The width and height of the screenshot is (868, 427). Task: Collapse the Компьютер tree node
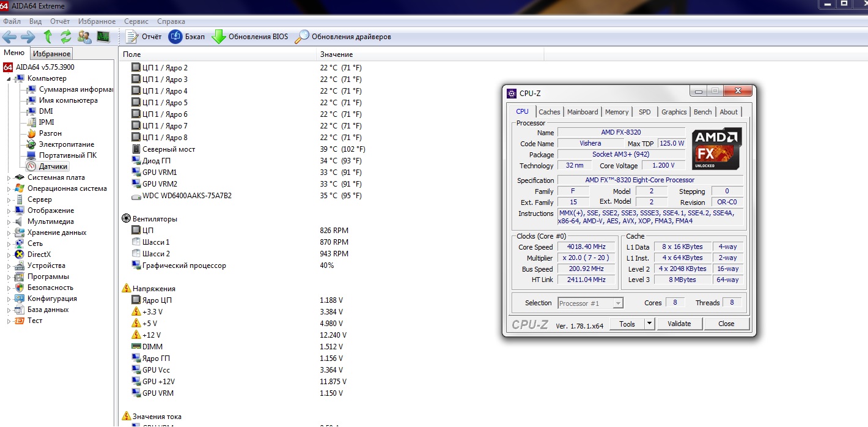pyautogui.click(x=9, y=79)
